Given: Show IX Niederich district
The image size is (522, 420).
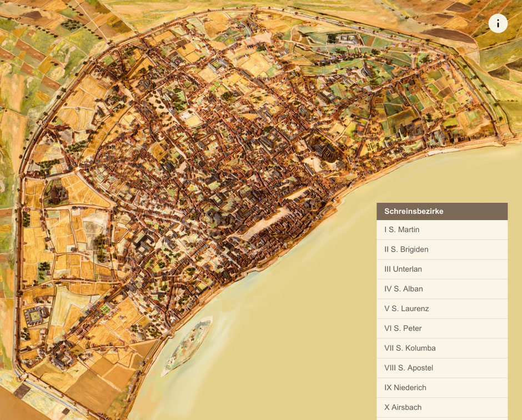Looking at the screenshot, I should [442, 388].
